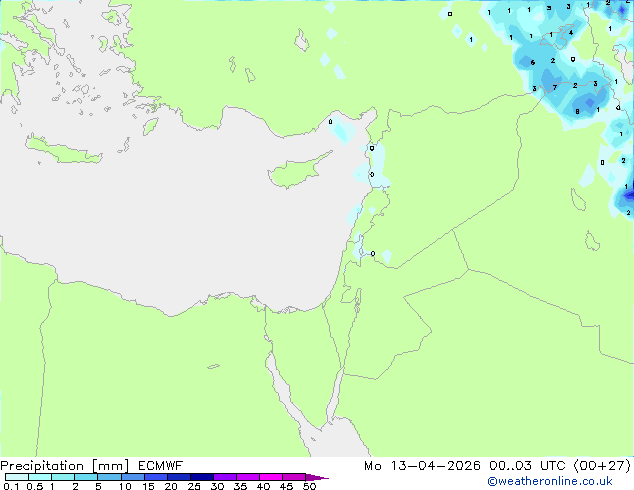Click the "Mo 13-04-2026" date text

pyautogui.click(x=422, y=466)
